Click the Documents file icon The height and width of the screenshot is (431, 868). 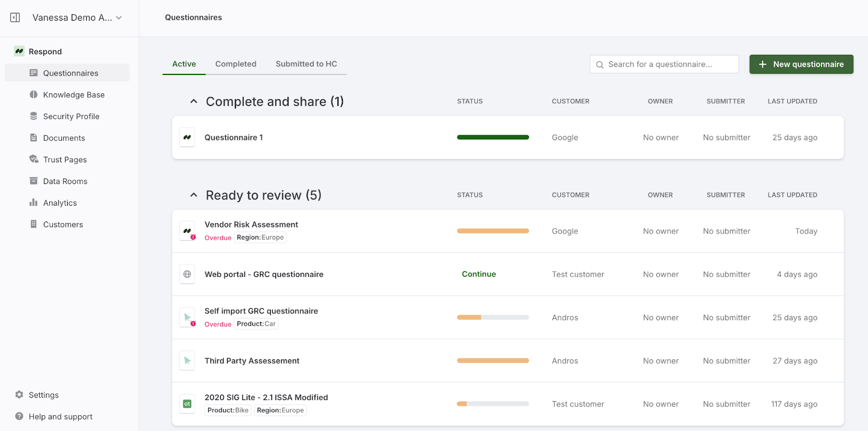[x=34, y=138]
